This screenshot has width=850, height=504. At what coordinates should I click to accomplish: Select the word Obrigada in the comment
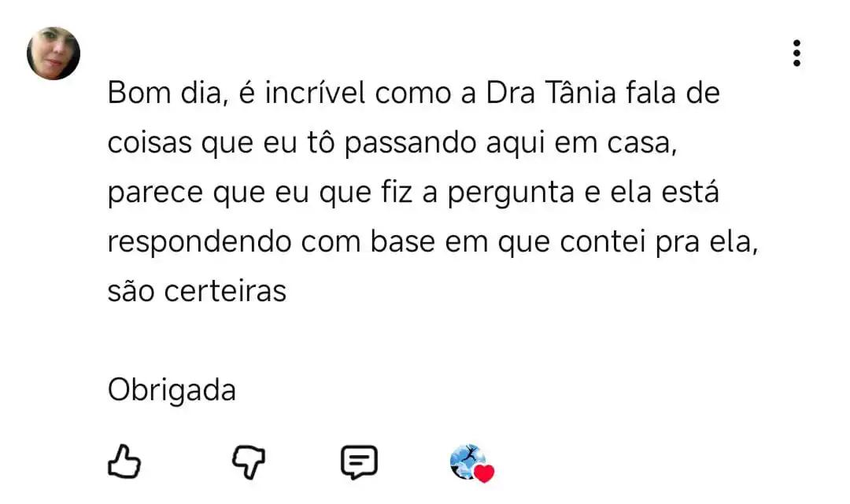click(x=171, y=389)
